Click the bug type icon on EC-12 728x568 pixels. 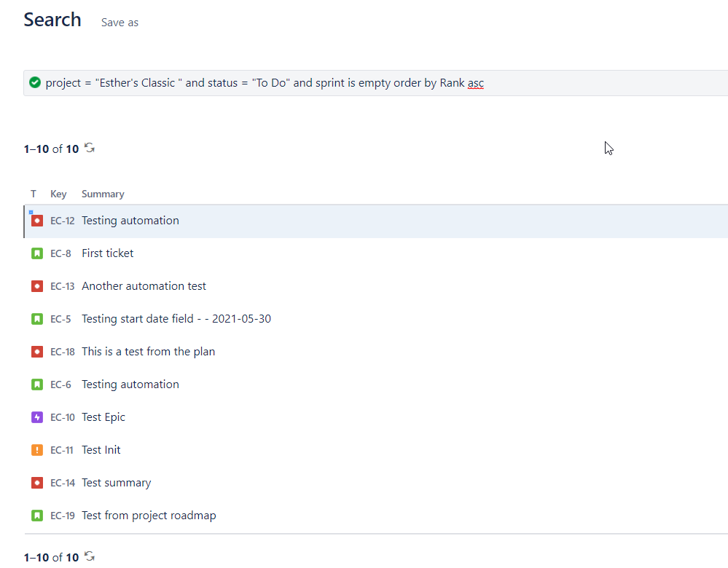pyautogui.click(x=36, y=220)
